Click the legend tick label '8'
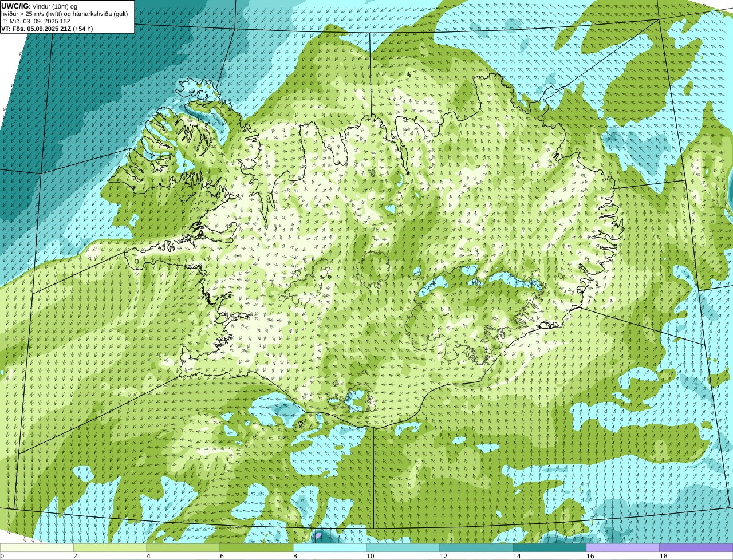The image size is (733, 560). pos(295,556)
